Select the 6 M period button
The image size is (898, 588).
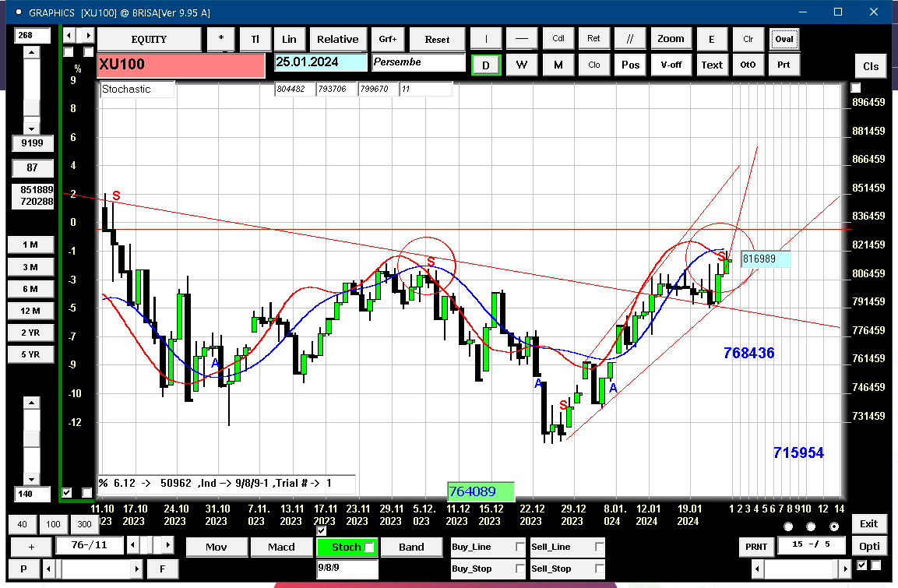point(30,289)
